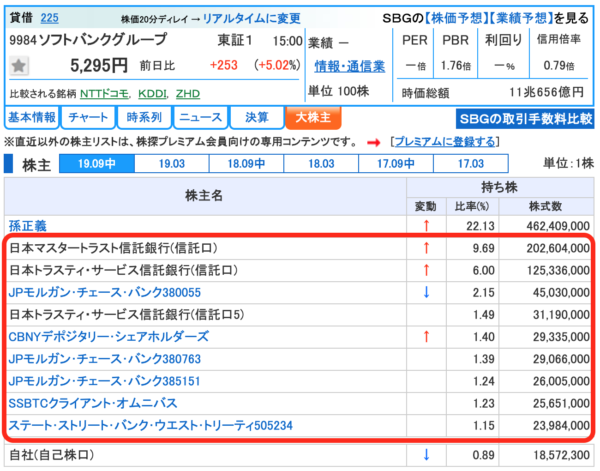
Task: Click share count 462,409,000
Action: click(558, 226)
